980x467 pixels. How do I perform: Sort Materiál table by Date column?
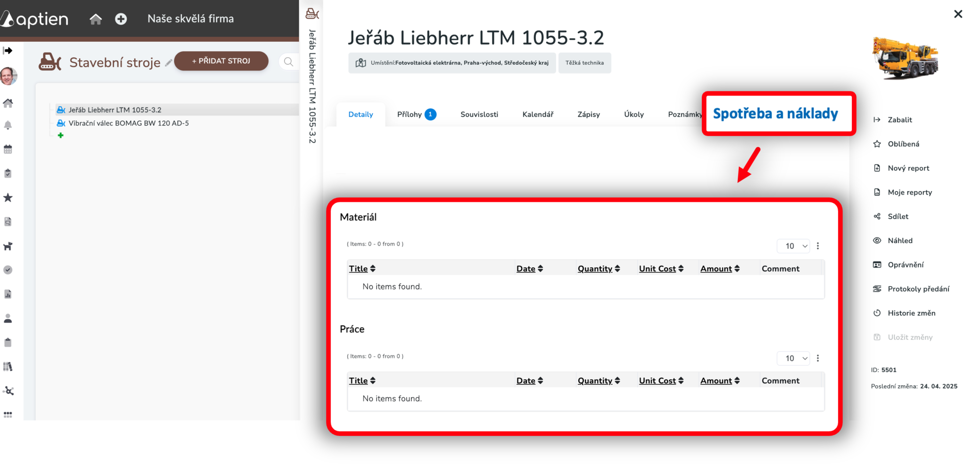tap(529, 269)
